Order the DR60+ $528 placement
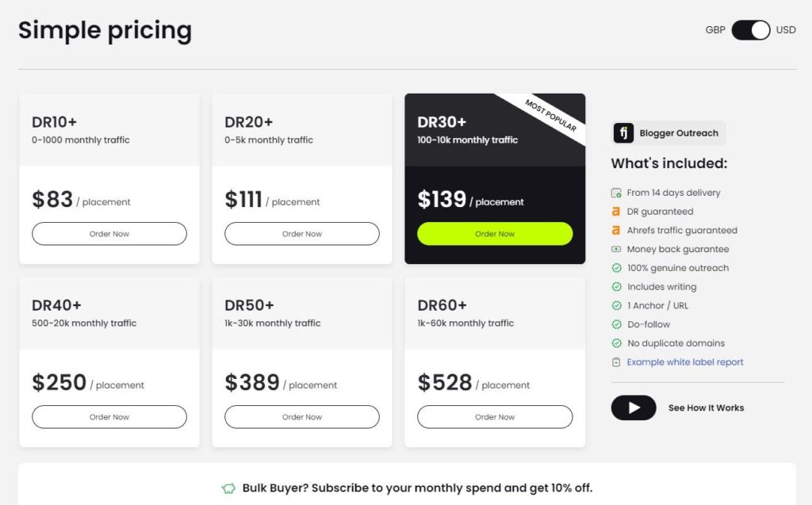This screenshot has height=505, width=812. tap(495, 417)
